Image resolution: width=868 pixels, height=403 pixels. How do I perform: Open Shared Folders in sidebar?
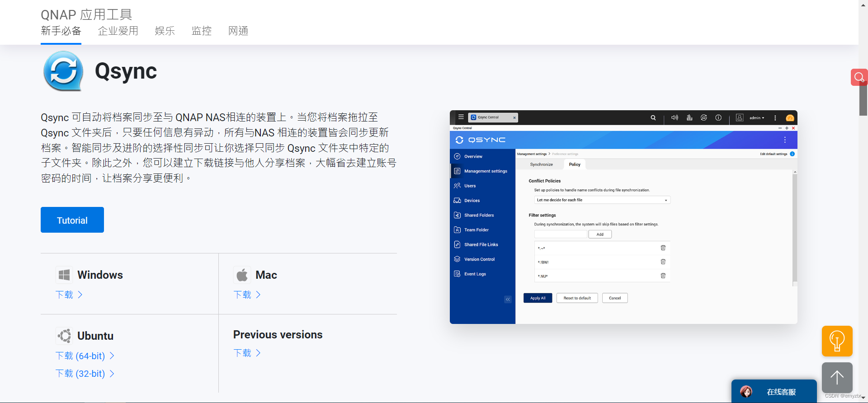coord(483,215)
